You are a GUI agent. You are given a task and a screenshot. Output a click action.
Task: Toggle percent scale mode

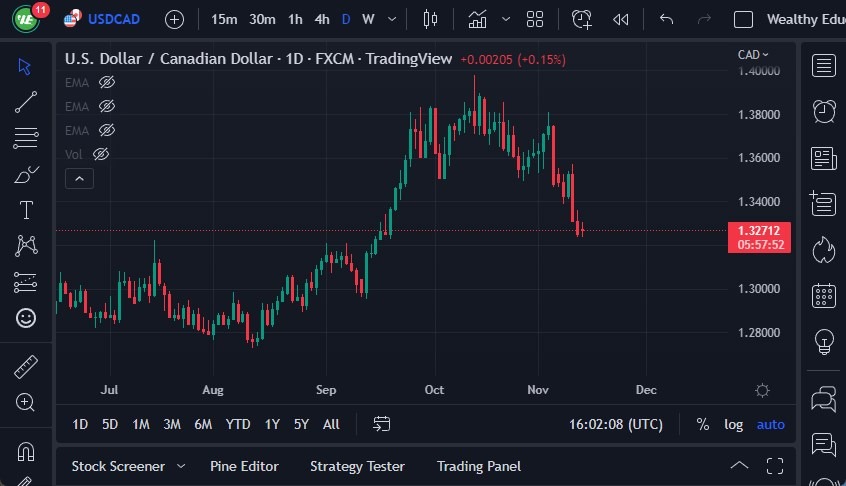click(702, 425)
